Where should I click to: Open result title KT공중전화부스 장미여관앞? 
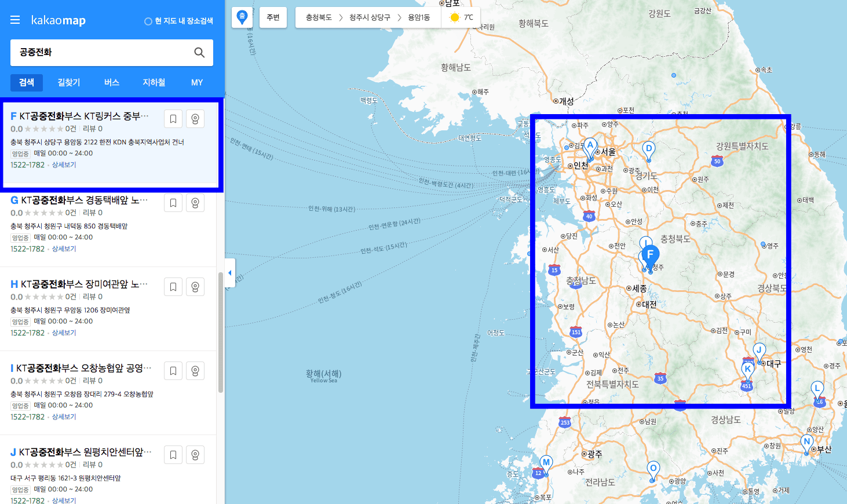pos(85,284)
